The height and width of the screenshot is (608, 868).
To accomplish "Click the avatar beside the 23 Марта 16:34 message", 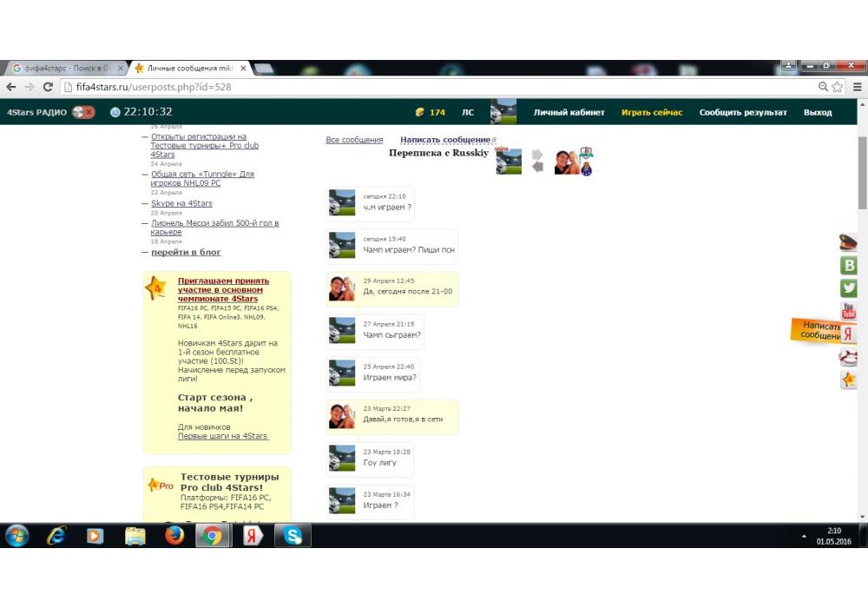I will coord(342,500).
